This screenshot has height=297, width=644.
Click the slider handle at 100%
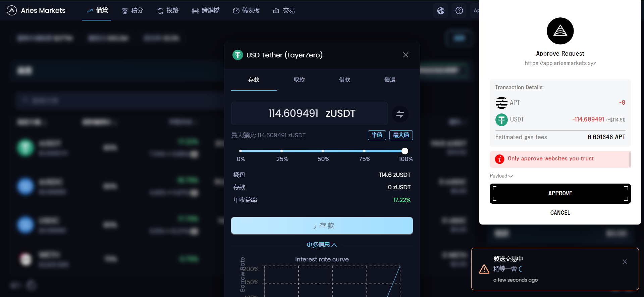[405, 151]
